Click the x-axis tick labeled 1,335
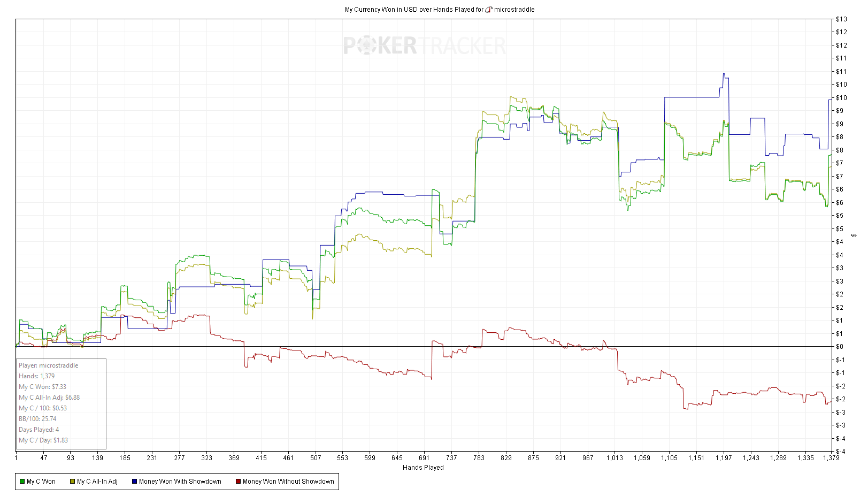This screenshot has width=868, height=496. [805, 458]
